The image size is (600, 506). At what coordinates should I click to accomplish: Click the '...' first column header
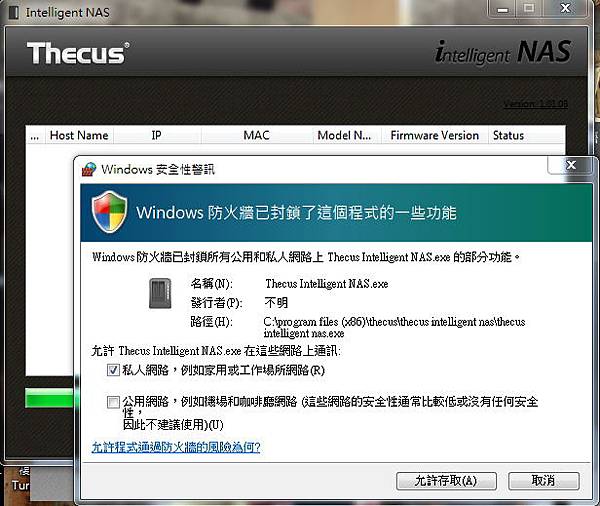coord(35,135)
